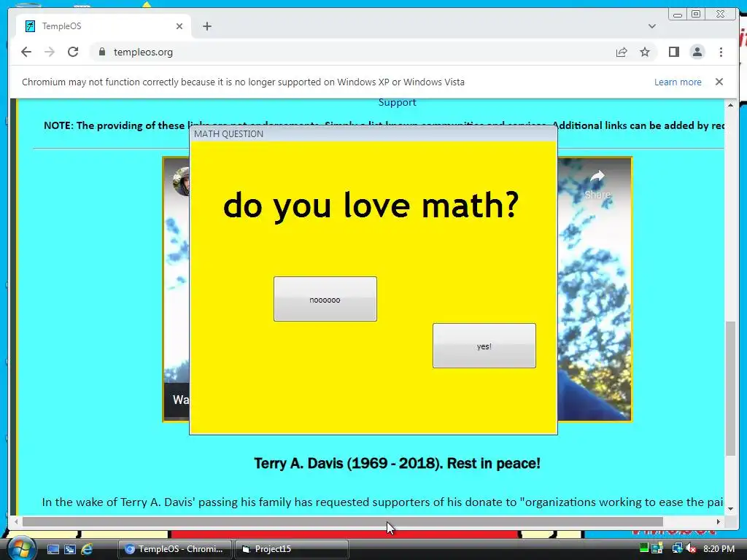This screenshot has width=747, height=560.
Task: Expand the tab search chevron
Action: pos(651,26)
